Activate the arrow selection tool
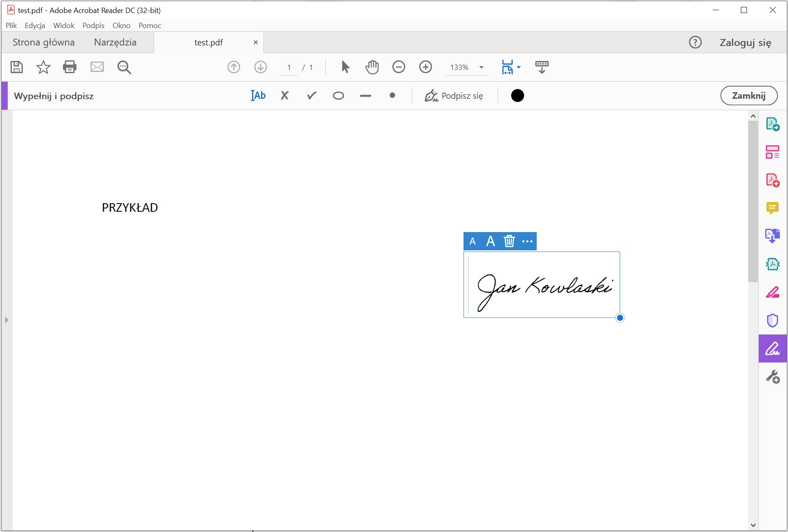Image resolution: width=788 pixels, height=532 pixels. coord(345,67)
